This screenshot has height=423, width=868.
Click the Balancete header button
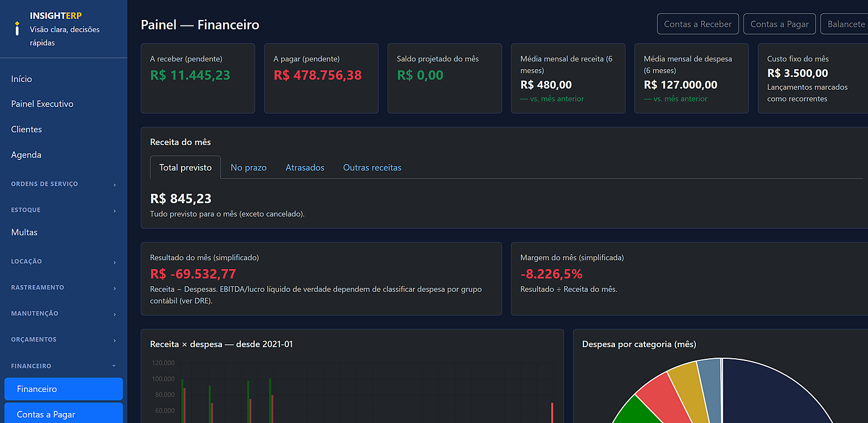pos(845,24)
